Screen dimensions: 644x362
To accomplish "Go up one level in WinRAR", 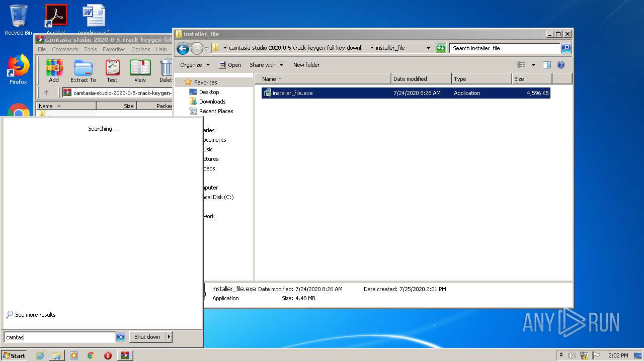I will click(x=46, y=93).
